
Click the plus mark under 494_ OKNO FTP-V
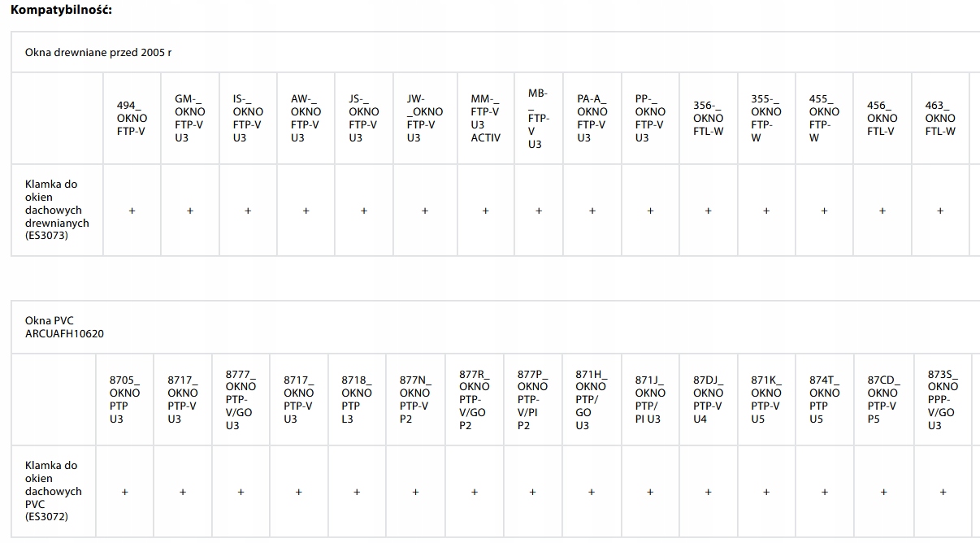tap(132, 211)
